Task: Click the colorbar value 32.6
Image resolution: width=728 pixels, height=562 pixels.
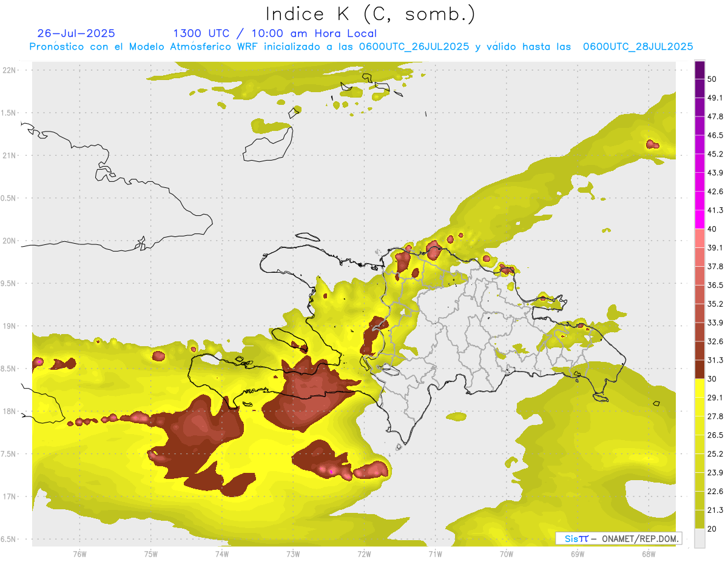Action: coord(715,341)
